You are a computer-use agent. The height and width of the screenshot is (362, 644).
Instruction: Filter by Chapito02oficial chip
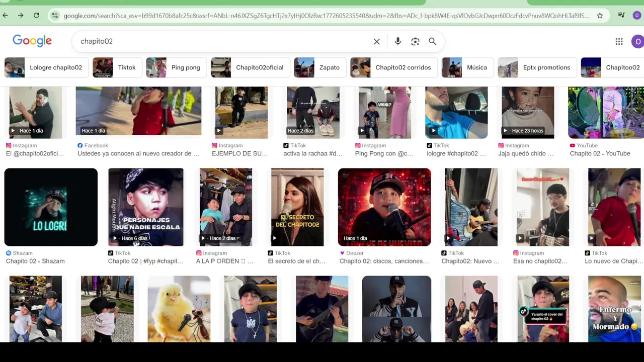click(x=250, y=67)
